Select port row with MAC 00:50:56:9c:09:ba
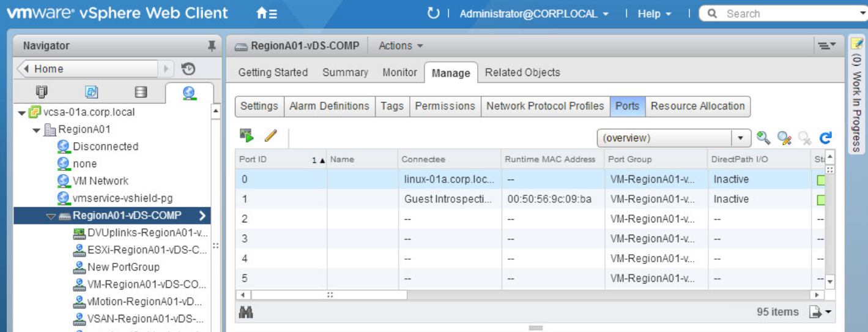 tap(530, 199)
